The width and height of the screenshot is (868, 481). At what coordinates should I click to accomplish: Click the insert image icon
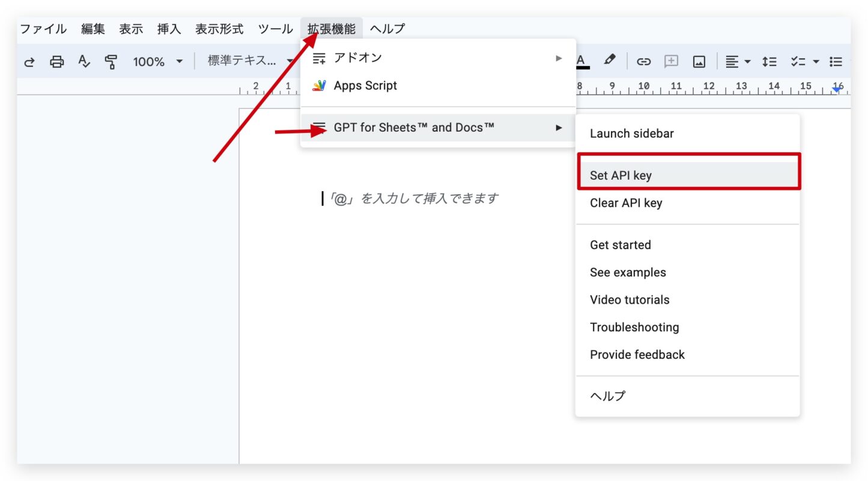tap(699, 61)
